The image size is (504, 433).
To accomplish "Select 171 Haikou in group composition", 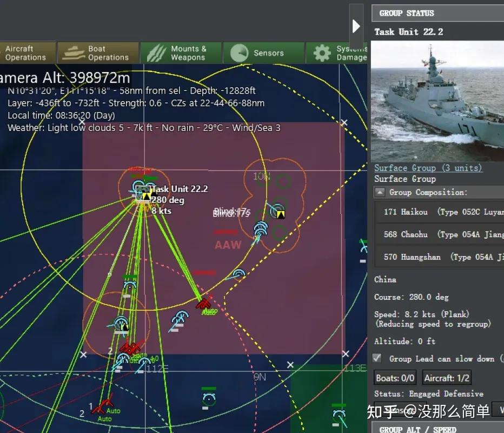I will [x=440, y=212].
